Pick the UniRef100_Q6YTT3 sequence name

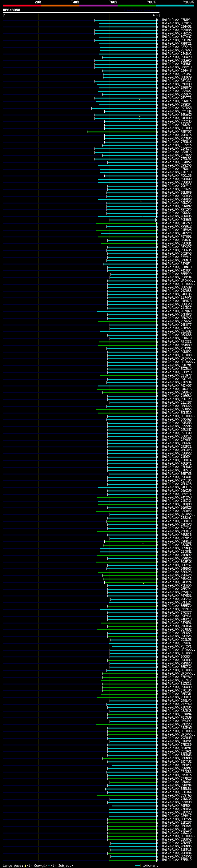click(x=177, y=98)
